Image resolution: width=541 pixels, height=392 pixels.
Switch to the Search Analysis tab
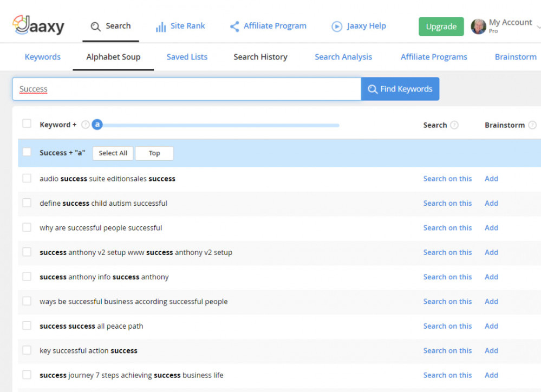click(x=343, y=57)
